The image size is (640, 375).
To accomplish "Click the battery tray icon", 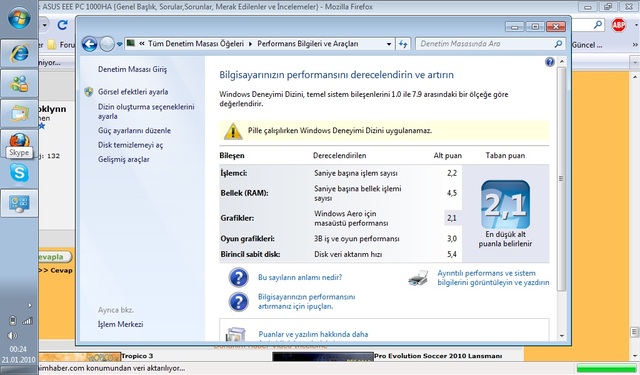I will tap(13, 320).
